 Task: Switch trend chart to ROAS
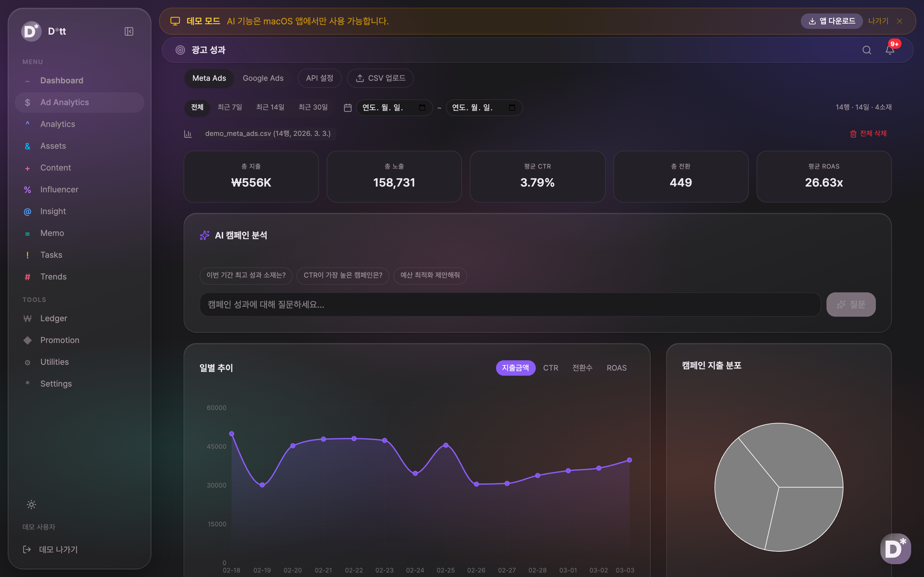click(x=616, y=368)
